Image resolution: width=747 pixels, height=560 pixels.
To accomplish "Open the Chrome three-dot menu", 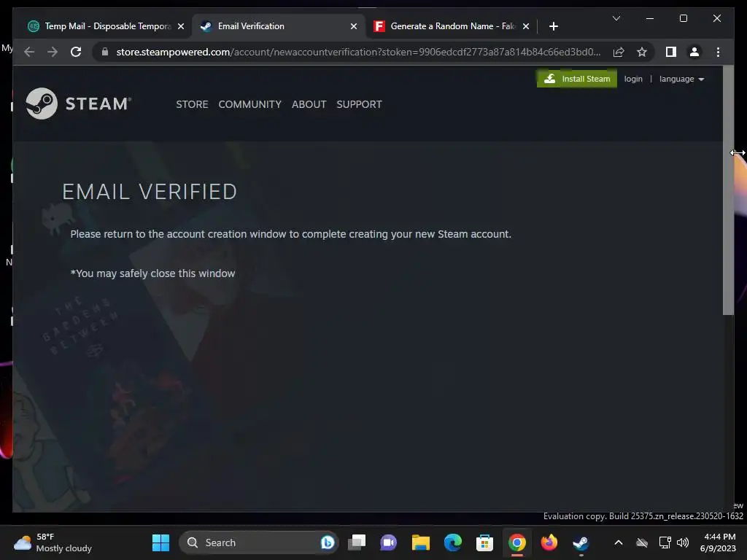I will pyautogui.click(x=718, y=52).
